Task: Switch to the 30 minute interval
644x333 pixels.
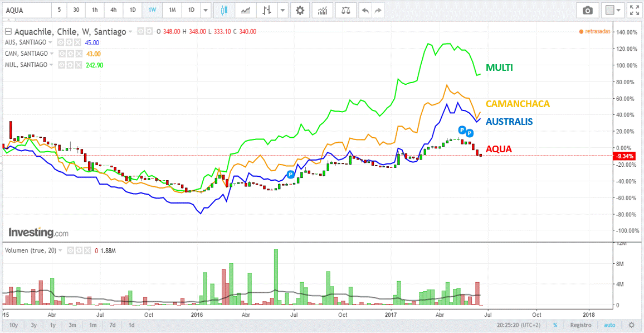Action: pos(76,10)
